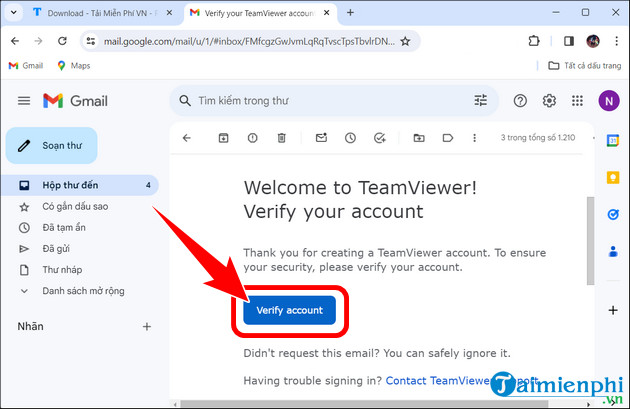Open Chrome three-dot menu
This screenshot has width=630, height=409.
pos(616,41)
